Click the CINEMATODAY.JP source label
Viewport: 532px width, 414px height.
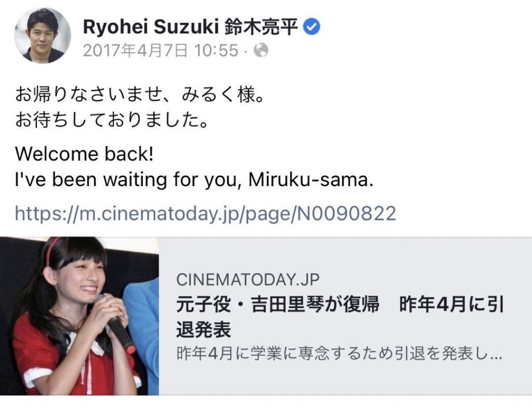coord(248,280)
